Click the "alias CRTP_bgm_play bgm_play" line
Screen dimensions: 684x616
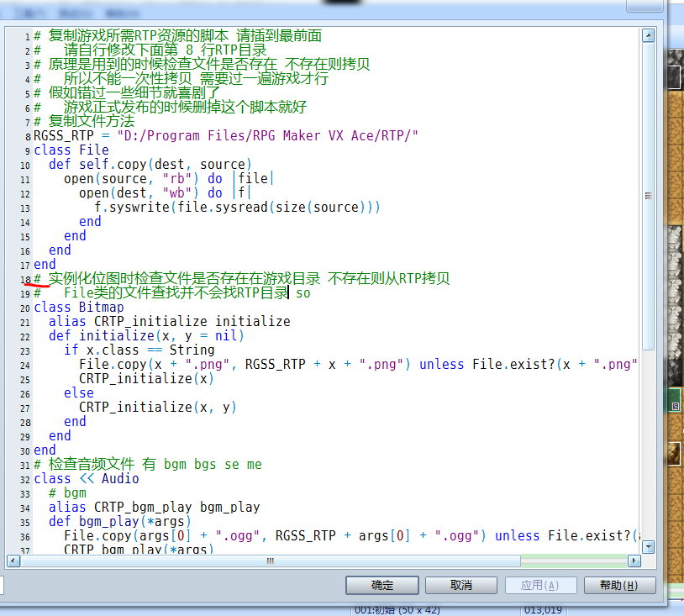(x=154, y=508)
